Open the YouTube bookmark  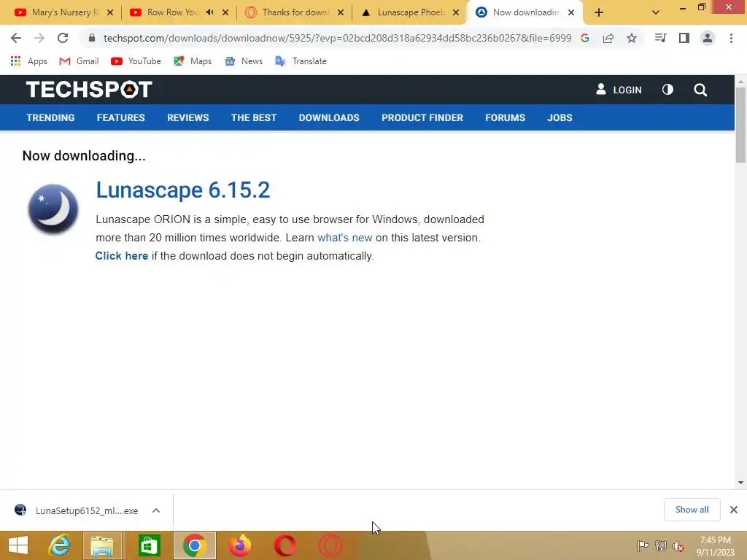tap(136, 61)
